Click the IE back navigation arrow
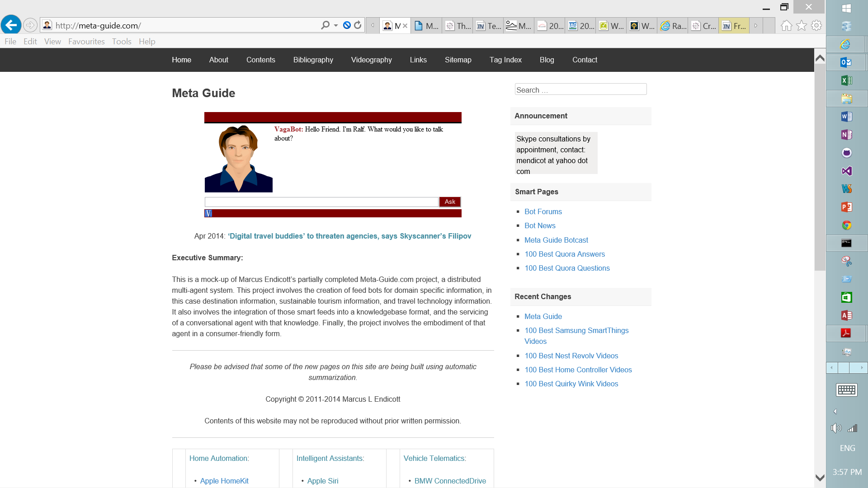The image size is (868, 488). click(11, 25)
